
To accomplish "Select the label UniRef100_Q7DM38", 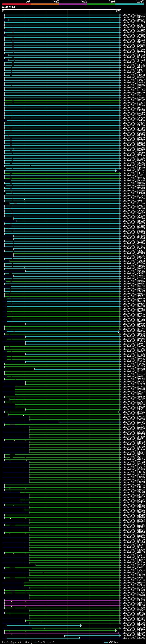I will click(x=134, y=635).
